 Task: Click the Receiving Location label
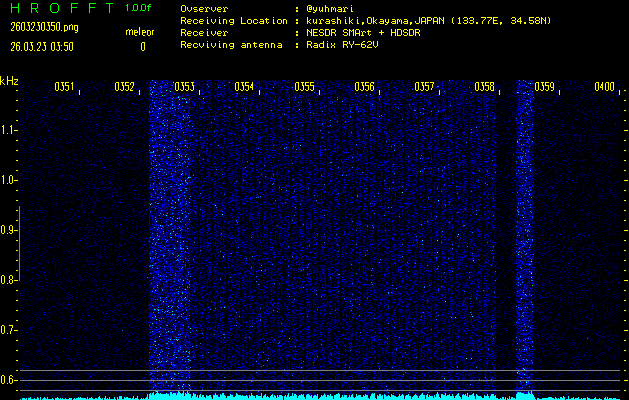pyautogui.click(x=234, y=21)
